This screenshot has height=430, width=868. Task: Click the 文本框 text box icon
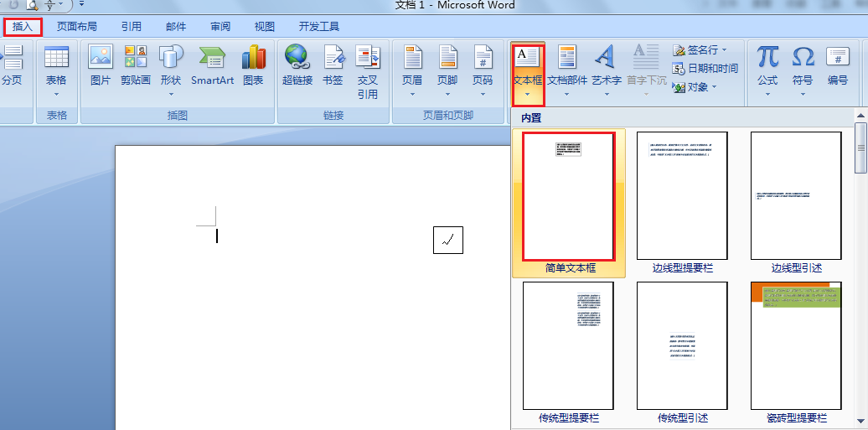coord(528,56)
